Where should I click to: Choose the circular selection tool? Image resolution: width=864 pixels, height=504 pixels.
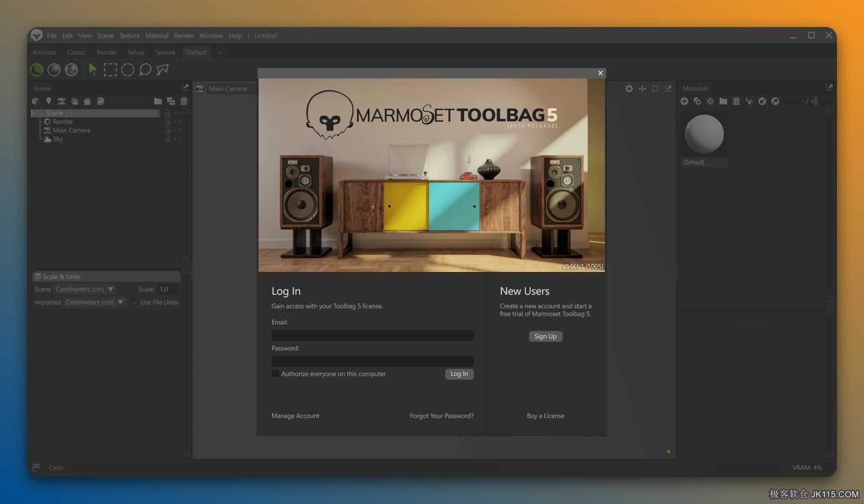click(x=128, y=70)
